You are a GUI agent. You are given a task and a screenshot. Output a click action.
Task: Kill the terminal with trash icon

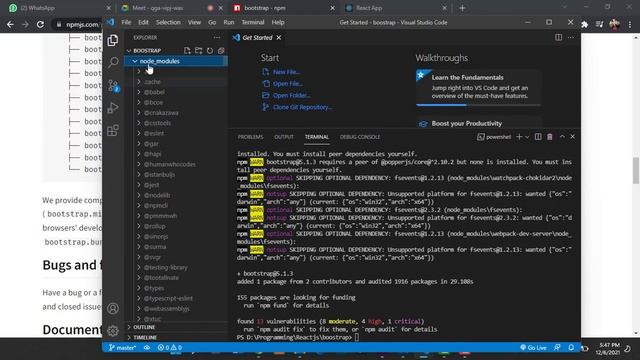tap(550, 137)
